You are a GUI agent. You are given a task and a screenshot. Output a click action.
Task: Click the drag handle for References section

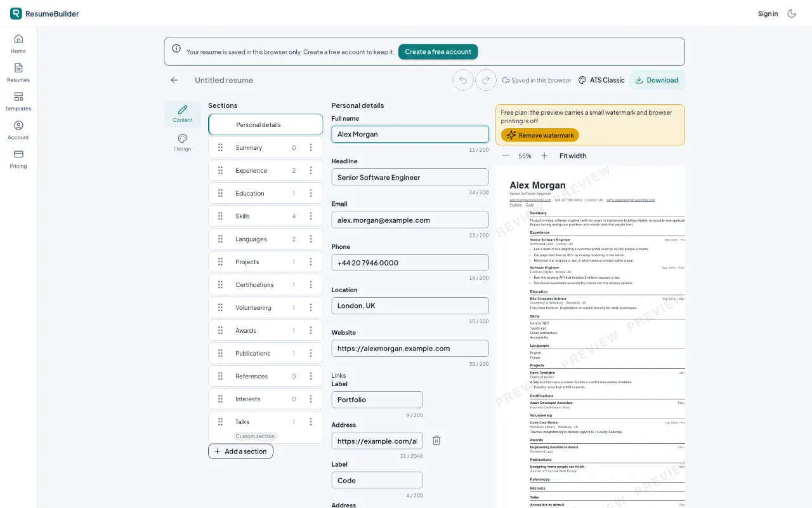(220, 376)
